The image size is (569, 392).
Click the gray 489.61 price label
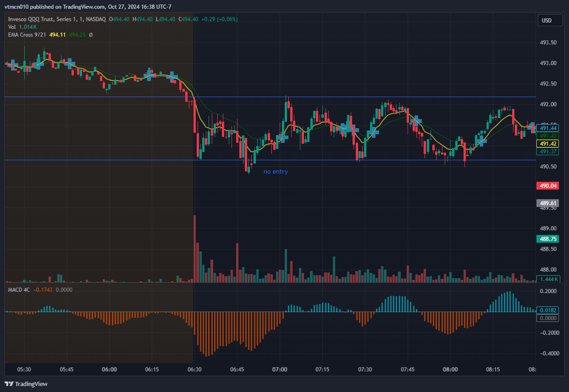click(548, 203)
